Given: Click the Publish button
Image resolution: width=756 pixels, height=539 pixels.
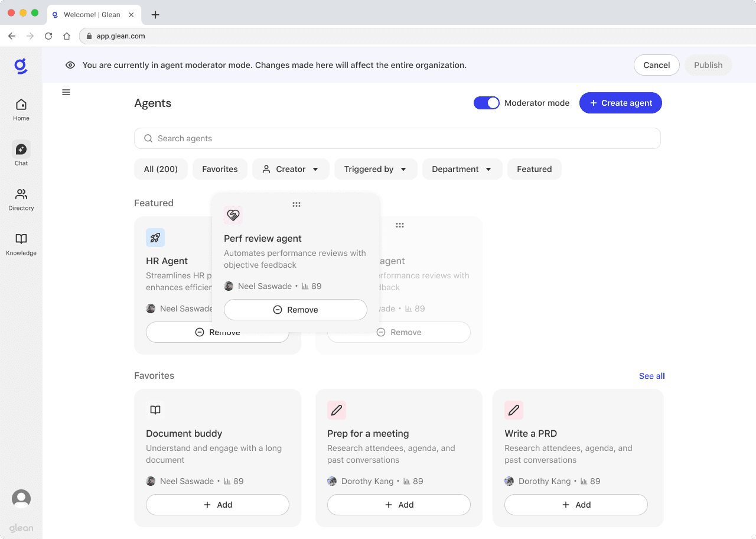Looking at the screenshot, I should (708, 65).
